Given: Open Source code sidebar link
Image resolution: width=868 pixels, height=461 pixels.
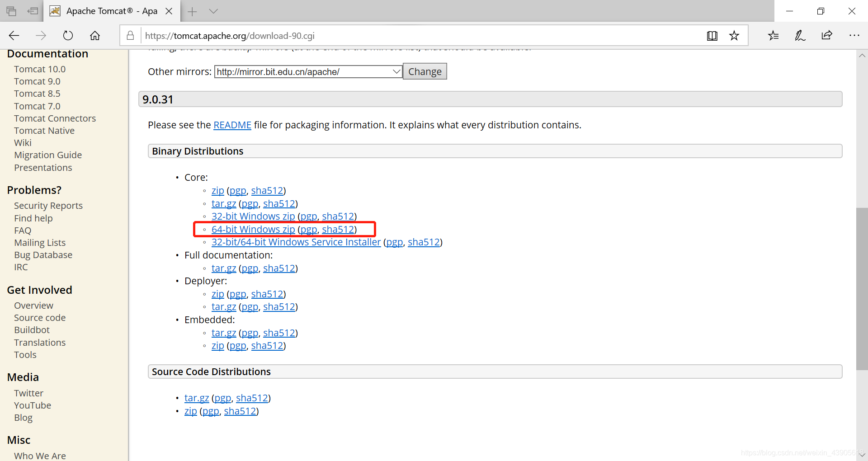Looking at the screenshot, I should pos(40,318).
